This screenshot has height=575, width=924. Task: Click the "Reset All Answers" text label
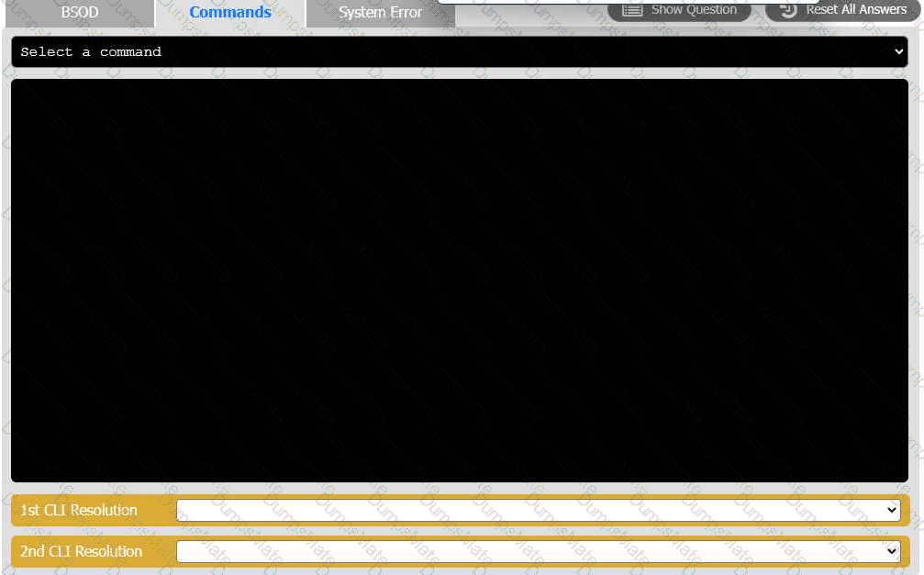click(x=855, y=10)
